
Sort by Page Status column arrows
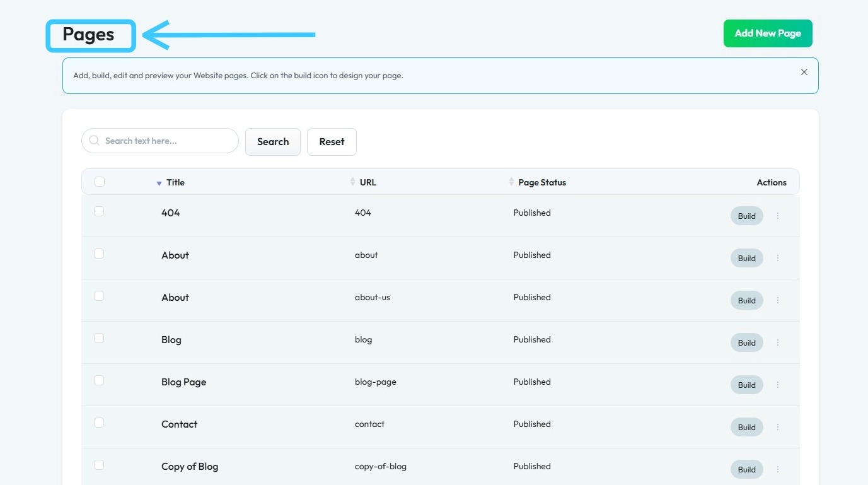coord(511,182)
